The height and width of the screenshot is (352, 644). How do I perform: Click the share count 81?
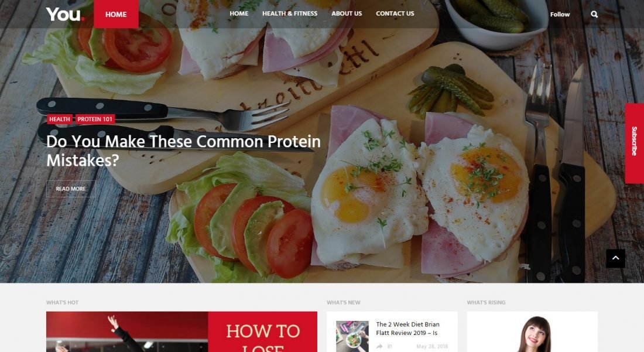point(389,347)
